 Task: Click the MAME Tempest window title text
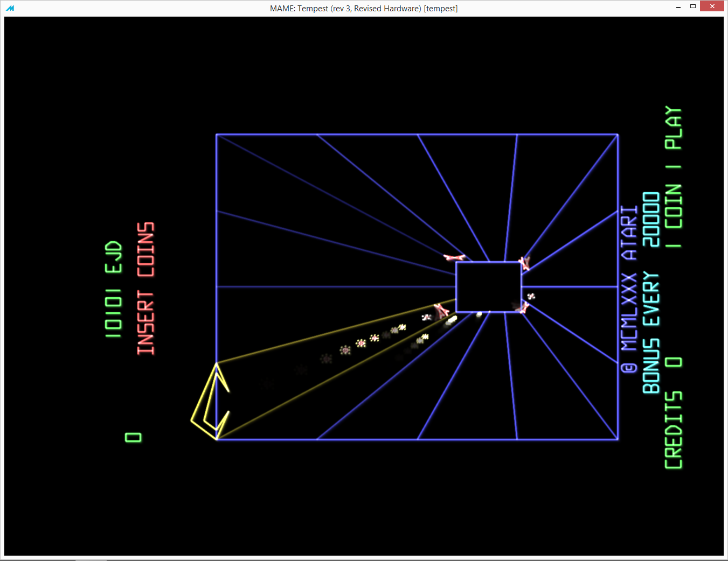click(x=364, y=8)
